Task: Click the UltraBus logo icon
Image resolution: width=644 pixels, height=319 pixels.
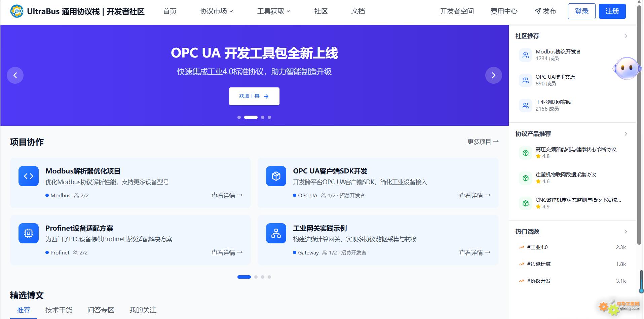Action: click(17, 11)
